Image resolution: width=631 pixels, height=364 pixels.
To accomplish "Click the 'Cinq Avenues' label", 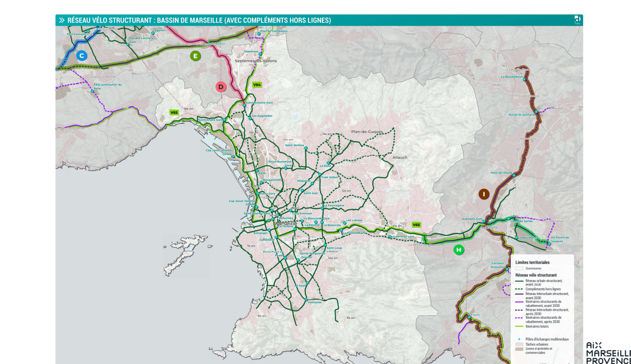I will pos(302,213).
